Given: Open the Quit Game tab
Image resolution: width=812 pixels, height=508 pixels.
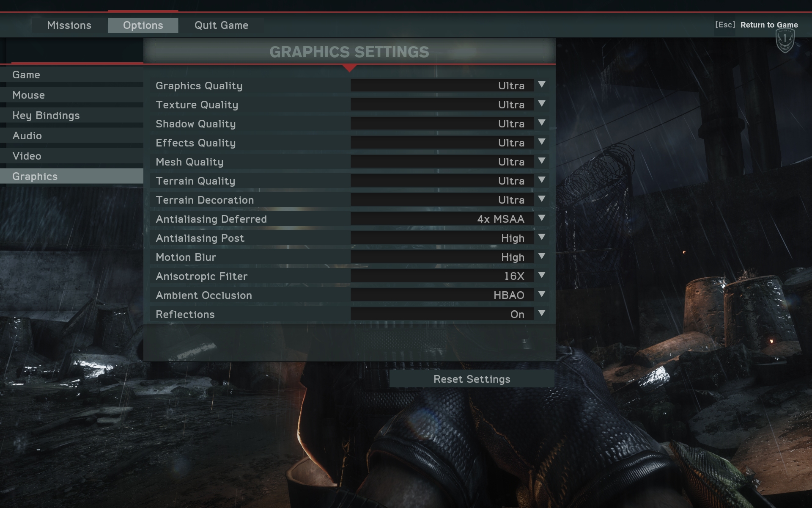Looking at the screenshot, I should 221,25.
